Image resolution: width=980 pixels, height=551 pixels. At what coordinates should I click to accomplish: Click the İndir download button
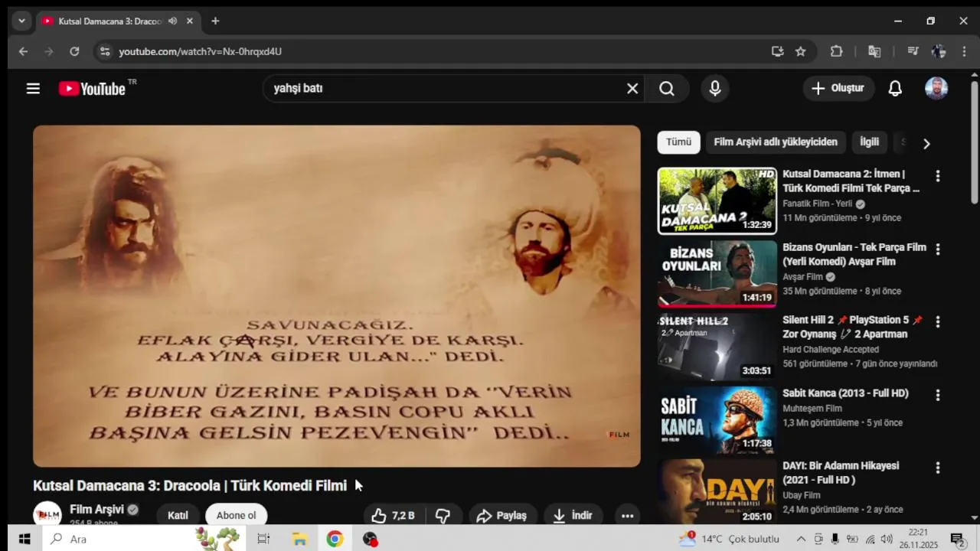573,515
